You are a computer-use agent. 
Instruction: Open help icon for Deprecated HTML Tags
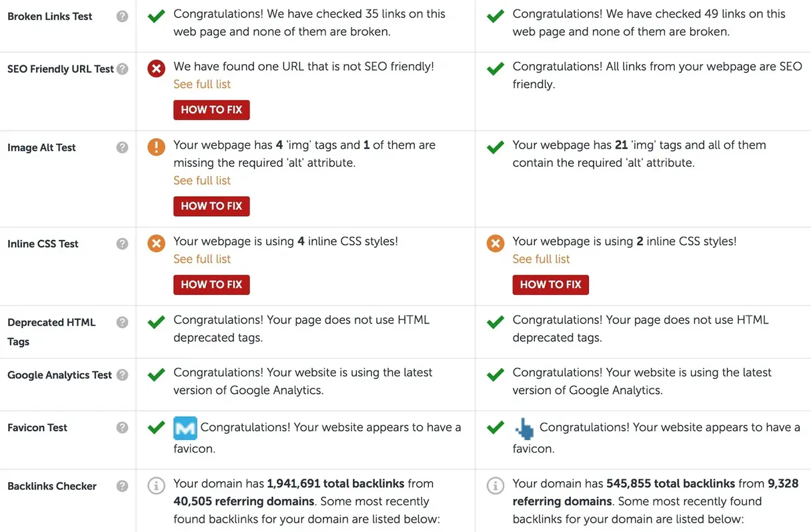122,322
